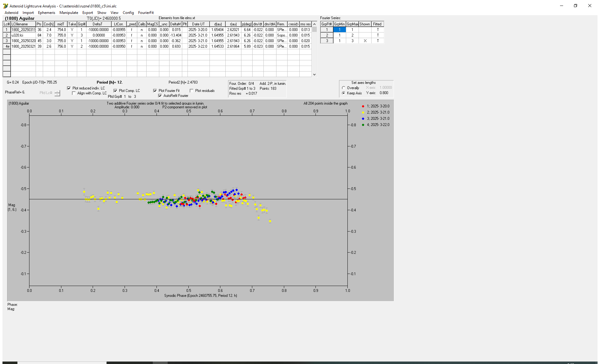The height and width of the screenshot is (364, 600).
Task: Click the DeltaT column header
Action: pyautogui.click(x=99, y=24)
